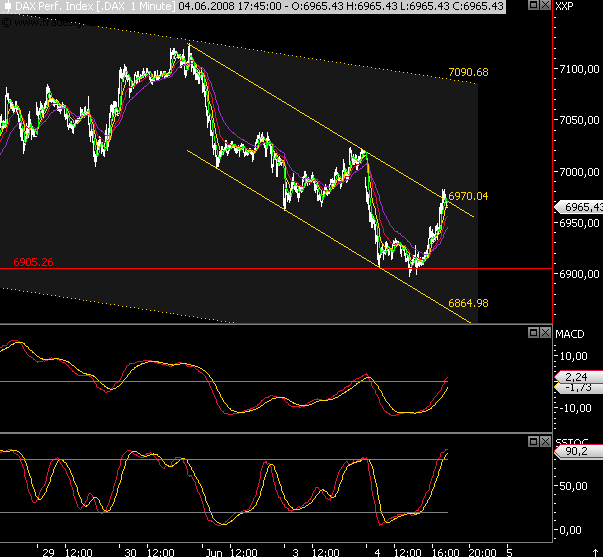Image resolution: width=603 pixels, height=557 pixels.
Task: Click the 6900,00 price axis label
Action: (579, 274)
